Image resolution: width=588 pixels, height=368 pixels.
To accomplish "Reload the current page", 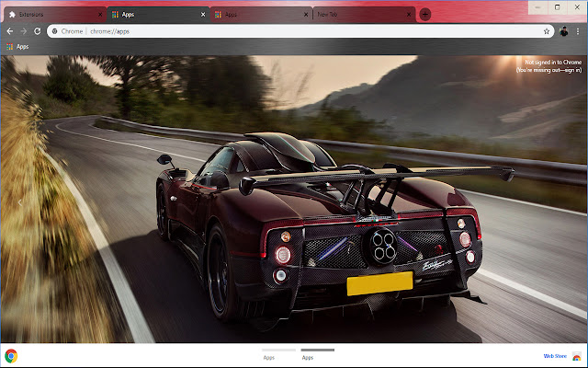I will point(38,30).
